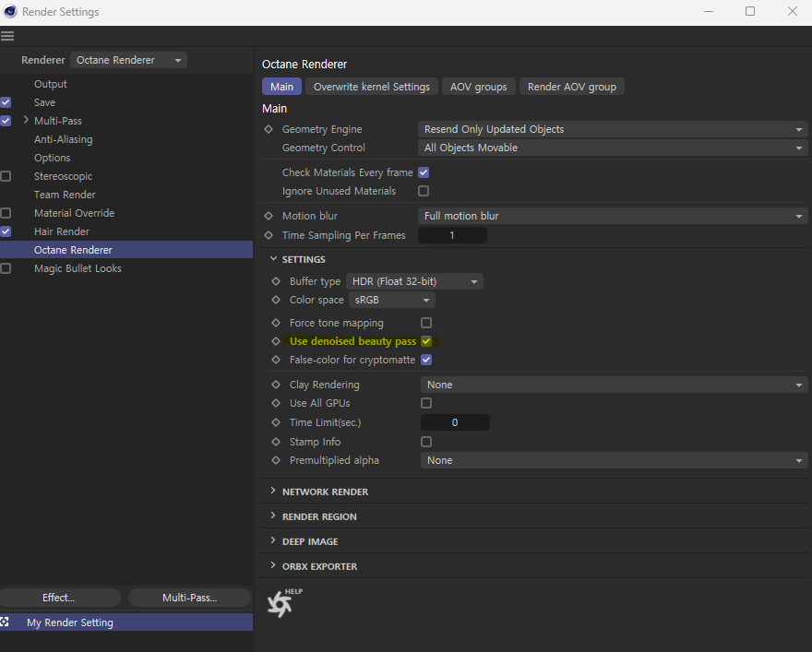Enable Use All GPUs checkbox
Image resolution: width=812 pixels, height=652 pixels.
tap(426, 403)
